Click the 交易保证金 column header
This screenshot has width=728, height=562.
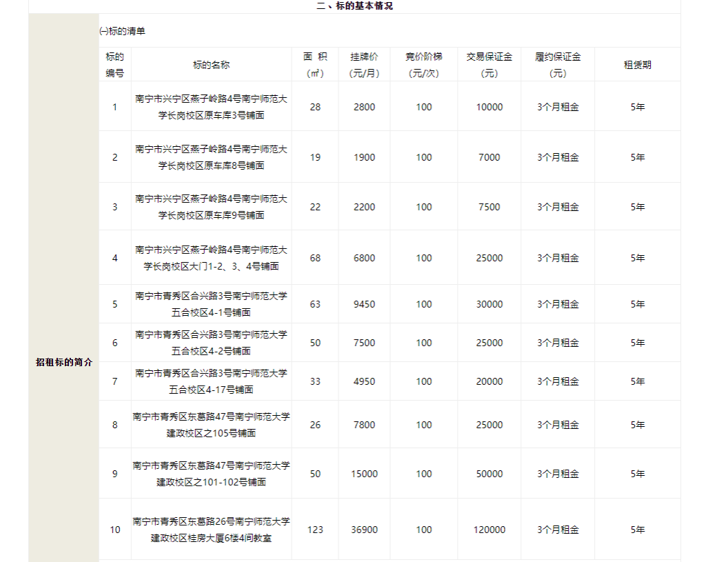click(x=489, y=65)
